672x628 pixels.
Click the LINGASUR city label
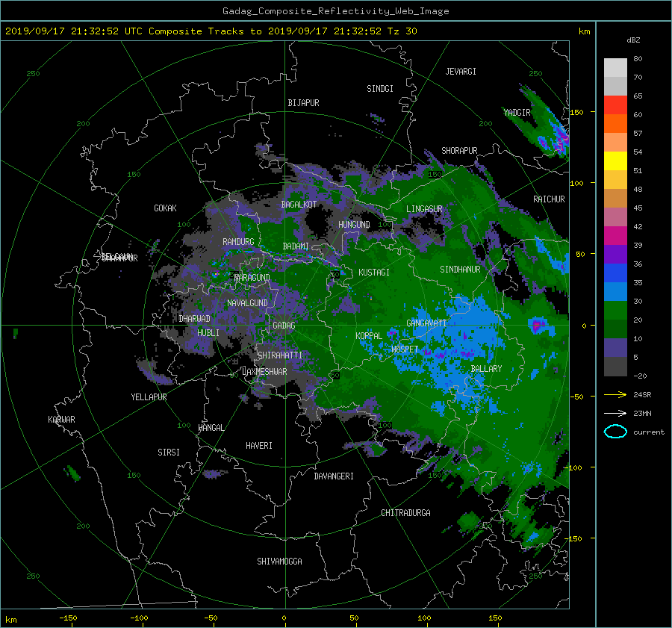coord(424,209)
